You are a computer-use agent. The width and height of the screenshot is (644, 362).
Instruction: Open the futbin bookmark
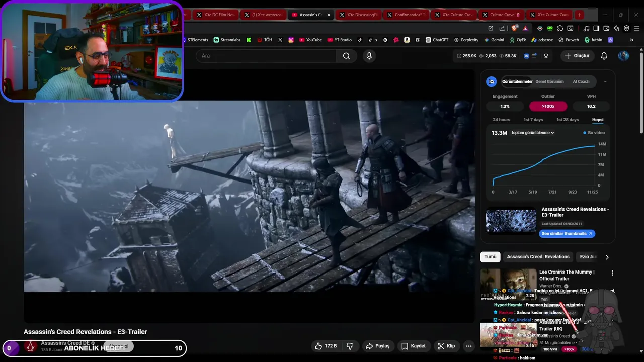(x=593, y=40)
